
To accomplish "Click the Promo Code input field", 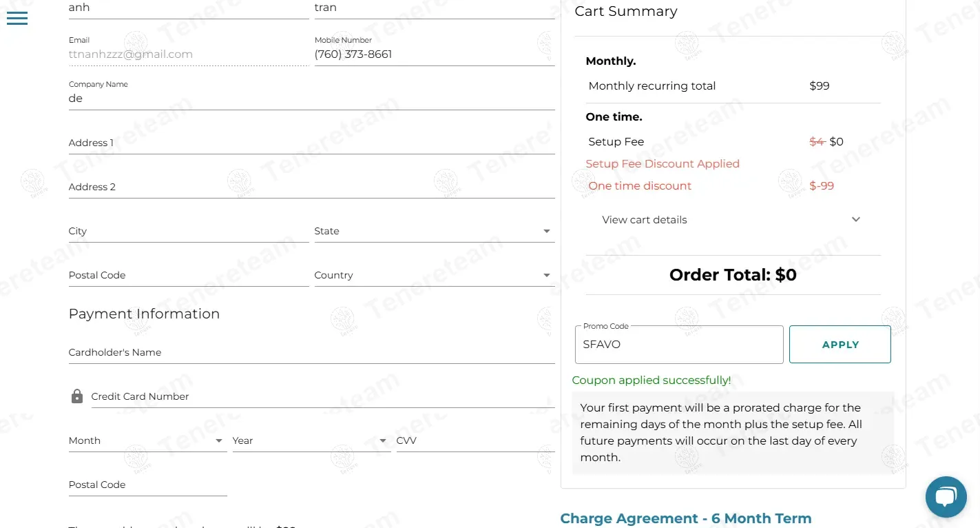I will pos(678,345).
